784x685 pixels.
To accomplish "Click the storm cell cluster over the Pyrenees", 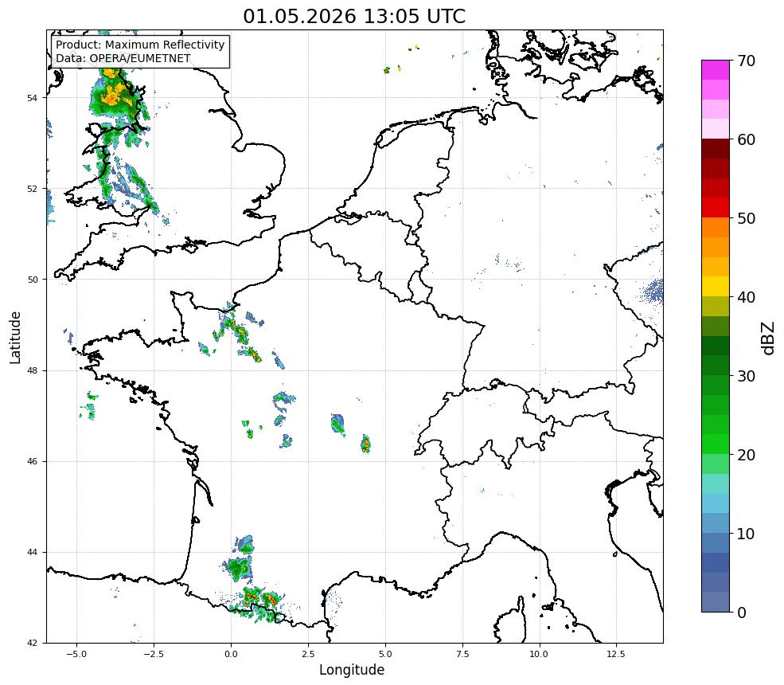I will point(259,604).
